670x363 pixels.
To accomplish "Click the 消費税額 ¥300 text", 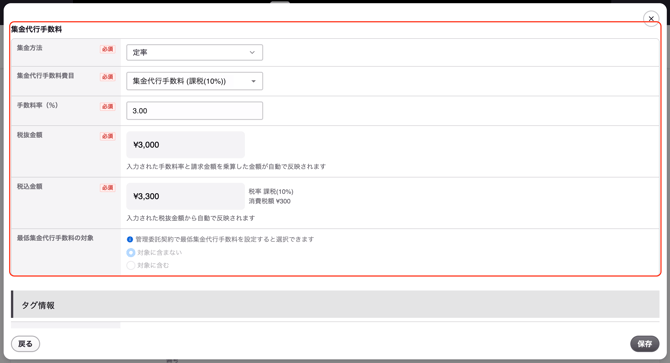I will click(270, 201).
